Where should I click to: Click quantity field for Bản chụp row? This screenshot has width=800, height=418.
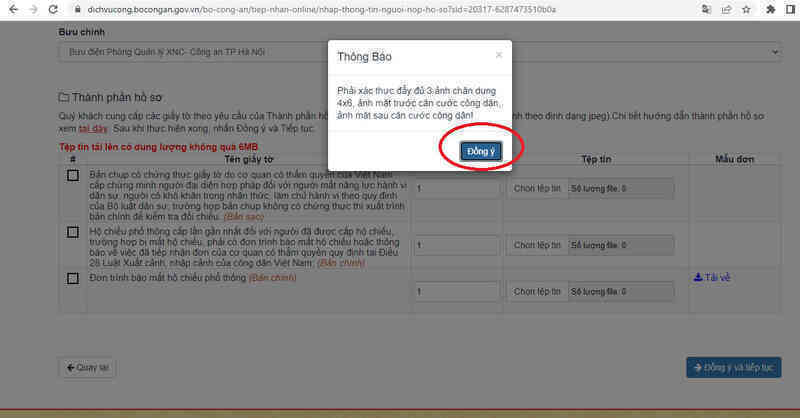pos(457,188)
